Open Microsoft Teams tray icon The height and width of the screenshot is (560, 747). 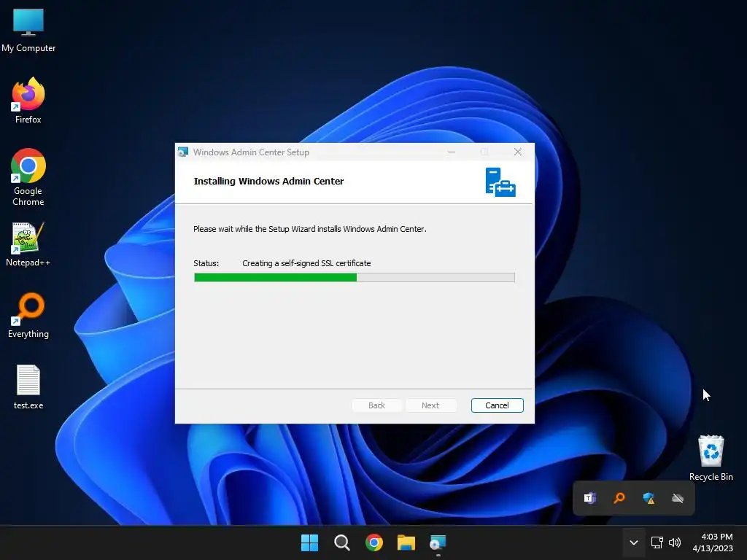589,498
